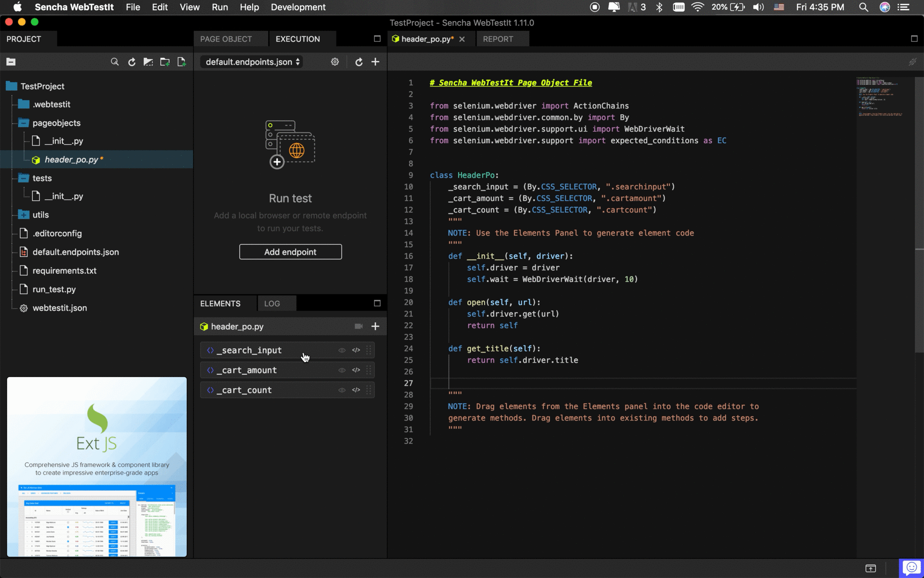
Task: Collapse the pageobjects folder
Action: [24, 123]
